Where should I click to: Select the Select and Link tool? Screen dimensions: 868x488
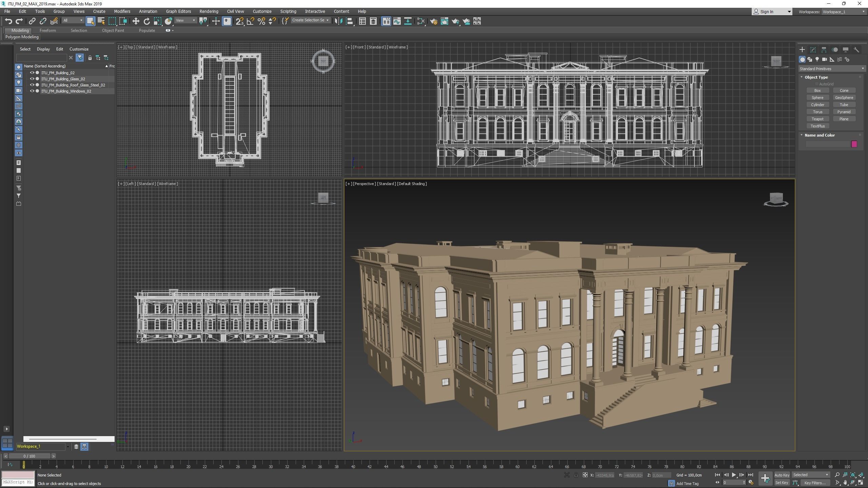(32, 21)
